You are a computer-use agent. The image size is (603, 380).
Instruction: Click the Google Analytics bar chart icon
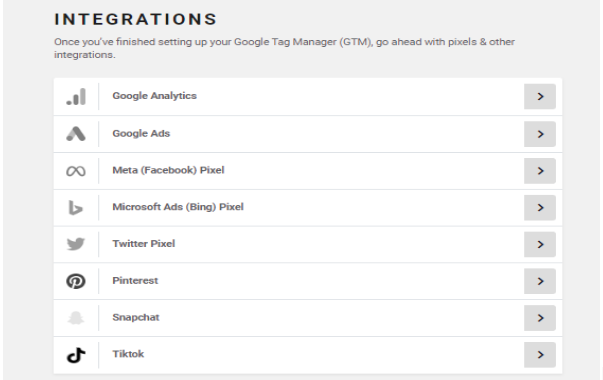point(76,97)
